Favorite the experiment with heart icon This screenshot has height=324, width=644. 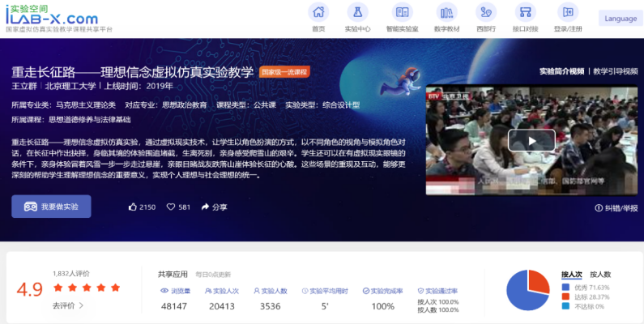[x=171, y=207]
